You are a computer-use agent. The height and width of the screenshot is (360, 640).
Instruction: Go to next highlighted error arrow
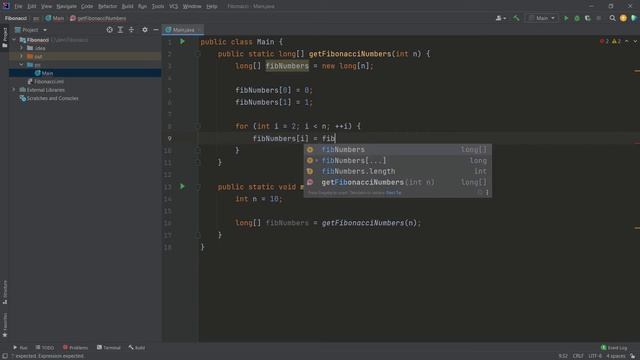click(635, 41)
